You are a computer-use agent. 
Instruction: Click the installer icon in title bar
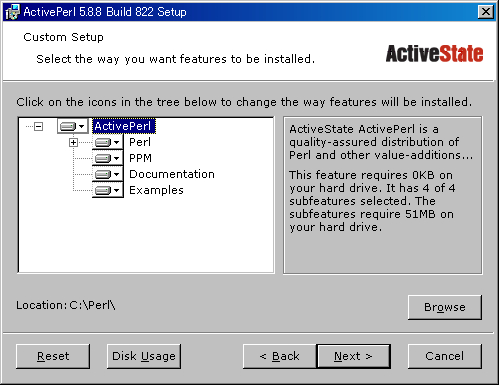coord(13,12)
